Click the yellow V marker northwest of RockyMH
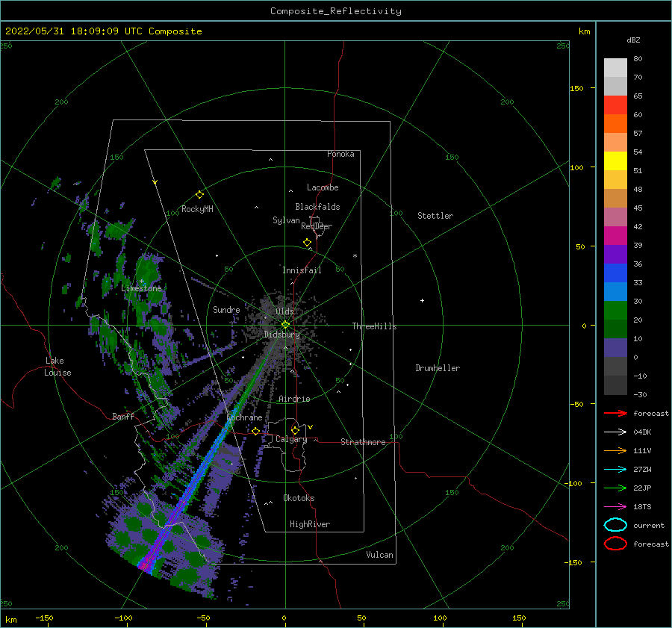The height and width of the screenshot is (628, 672). click(x=155, y=182)
